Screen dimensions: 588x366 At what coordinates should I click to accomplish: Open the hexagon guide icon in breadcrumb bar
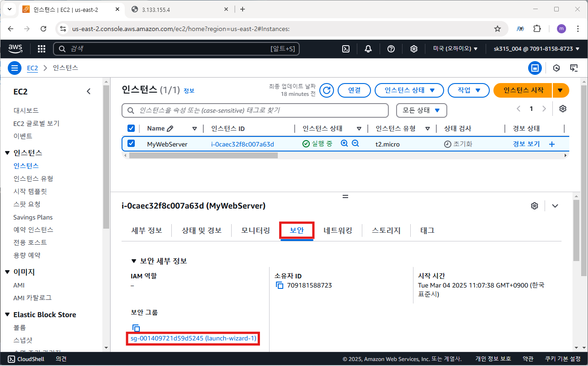pyautogui.click(x=556, y=68)
